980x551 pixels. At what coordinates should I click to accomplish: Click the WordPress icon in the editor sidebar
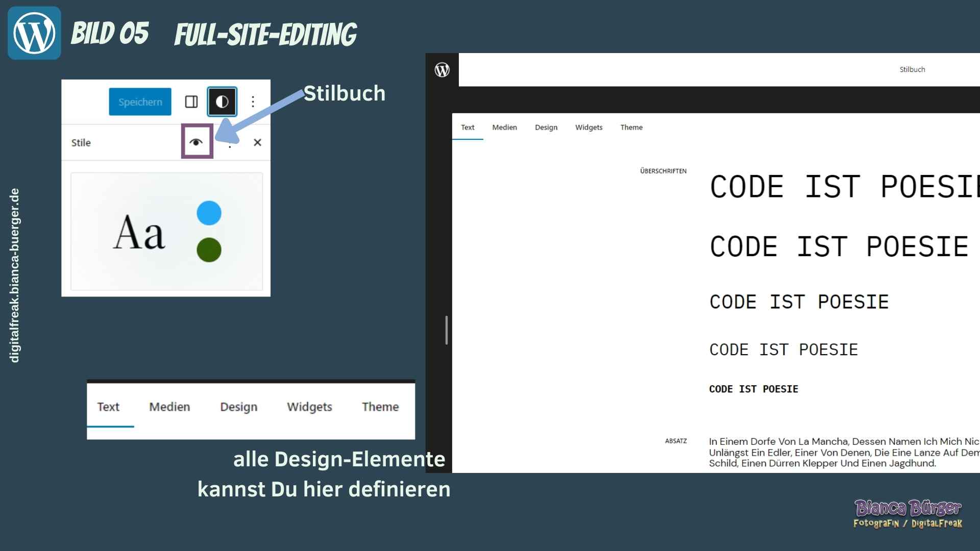tap(442, 70)
